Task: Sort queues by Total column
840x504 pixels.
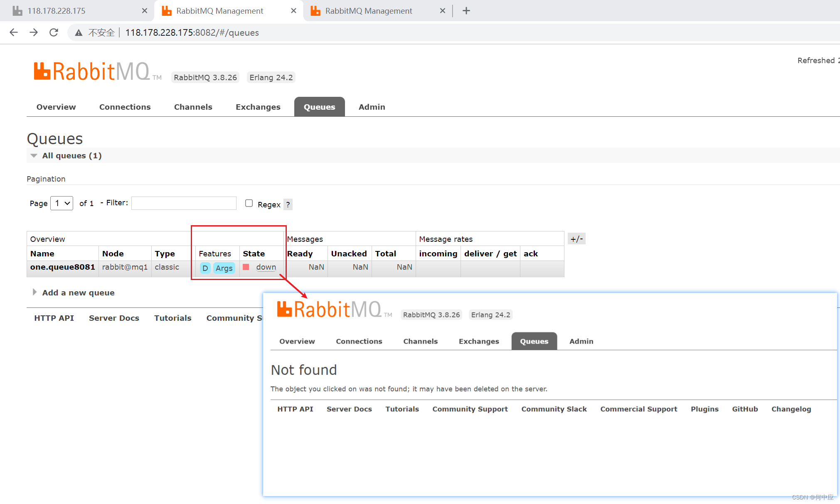Action: [x=385, y=253]
